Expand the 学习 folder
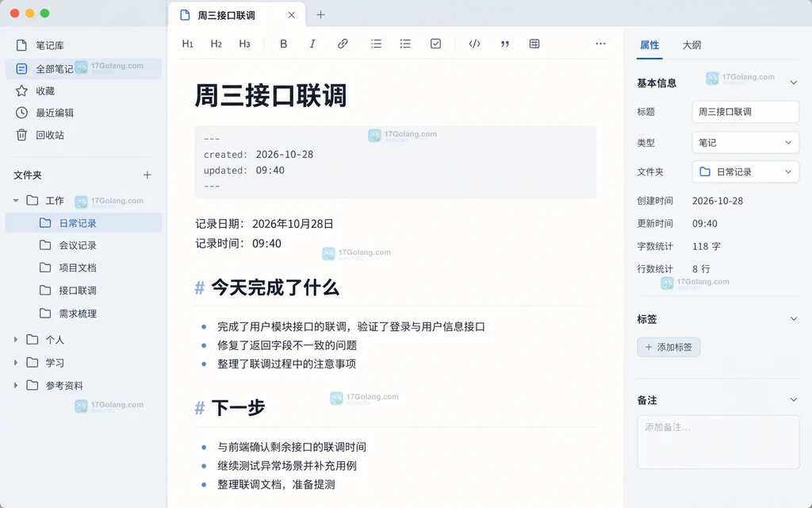812x508 pixels. click(16, 362)
